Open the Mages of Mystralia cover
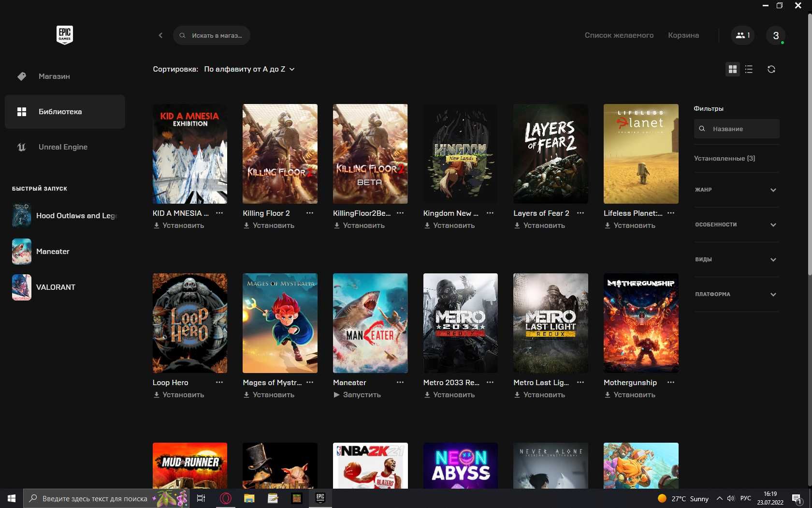This screenshot has height=508, width=812. (x=280, y=323)
